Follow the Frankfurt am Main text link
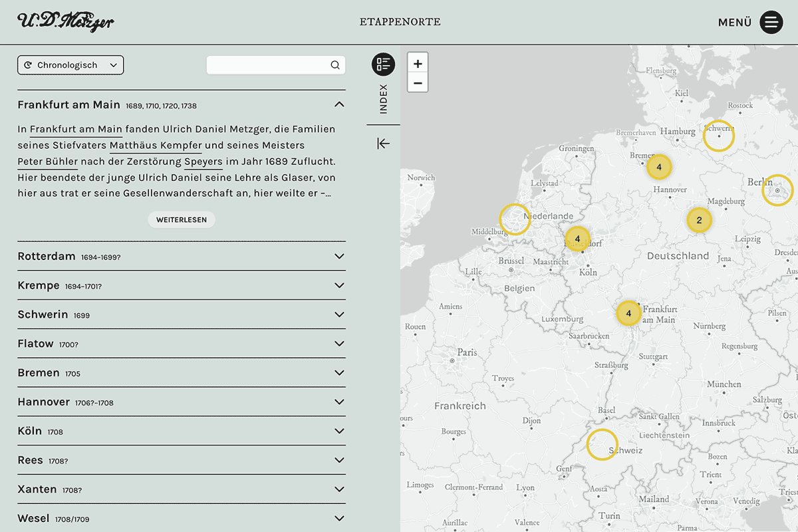 pos(76,129)
